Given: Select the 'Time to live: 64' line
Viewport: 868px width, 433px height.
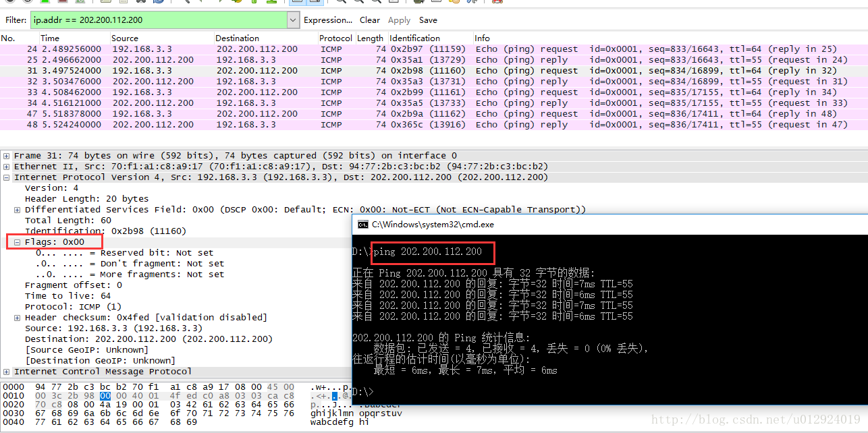Looking at the screenshot, I should pyautogui.click(x=68, y=296).
